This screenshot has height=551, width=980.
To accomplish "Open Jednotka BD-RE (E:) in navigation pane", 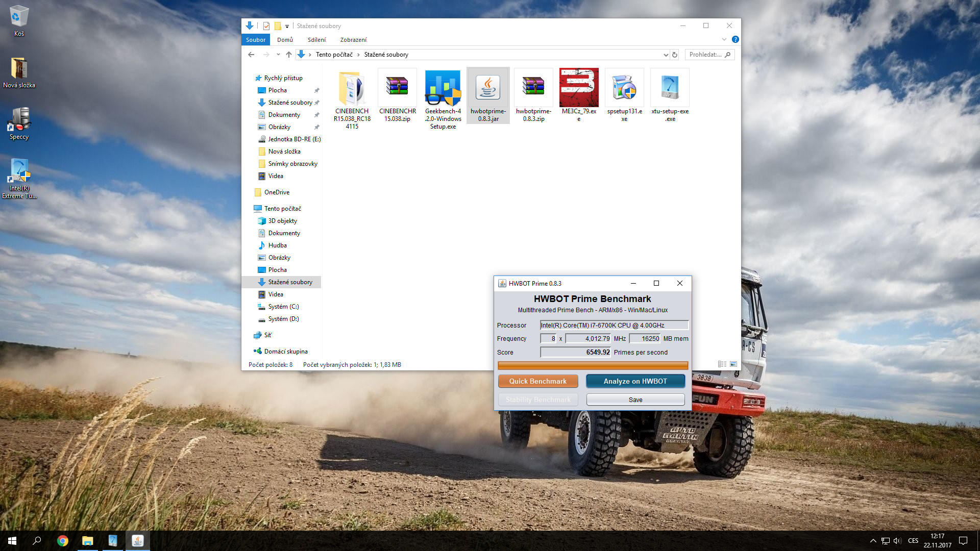I will click(295, 139).
